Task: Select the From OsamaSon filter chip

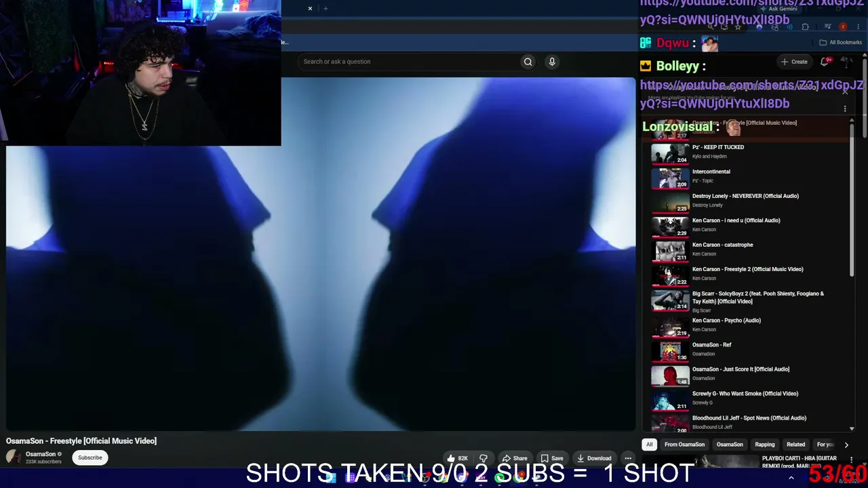Action: pos(684,445)
